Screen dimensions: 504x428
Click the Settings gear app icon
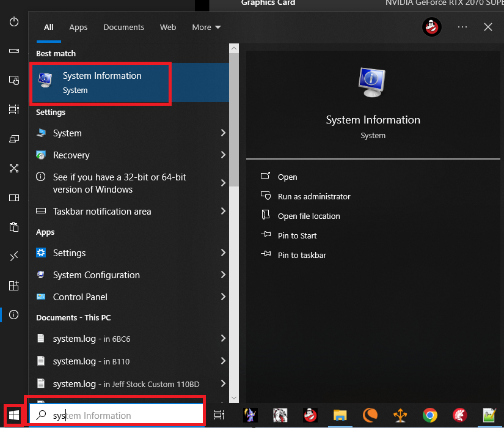[41, 253]
